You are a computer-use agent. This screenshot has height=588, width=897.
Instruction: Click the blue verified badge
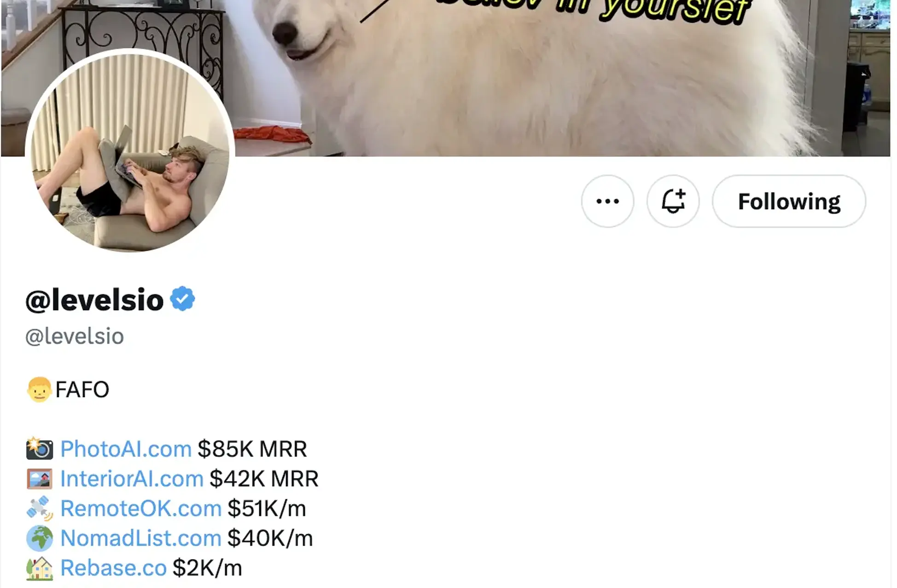click(182, 299)
